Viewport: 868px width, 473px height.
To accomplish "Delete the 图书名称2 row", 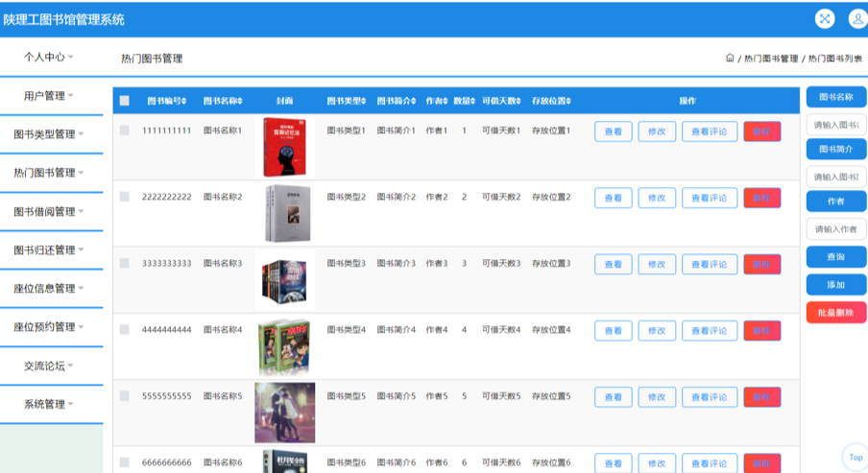I will 761,198.
